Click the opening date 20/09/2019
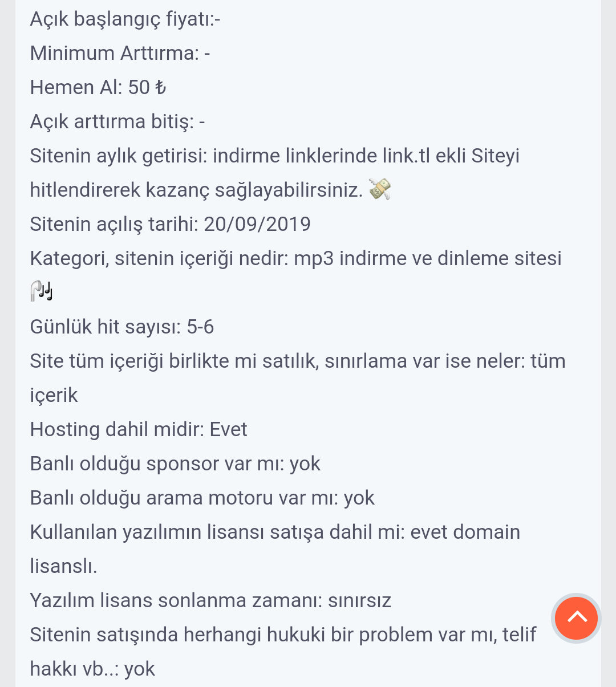The height and width of the screenshot is (687, 616). [x=257, y=224]
